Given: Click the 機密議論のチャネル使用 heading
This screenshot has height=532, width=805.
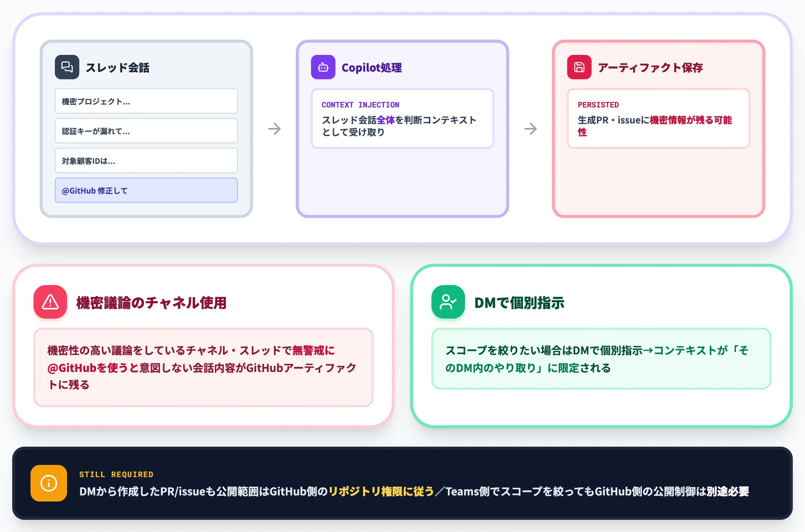Looking at the screenshot, I should click(151, 303).
